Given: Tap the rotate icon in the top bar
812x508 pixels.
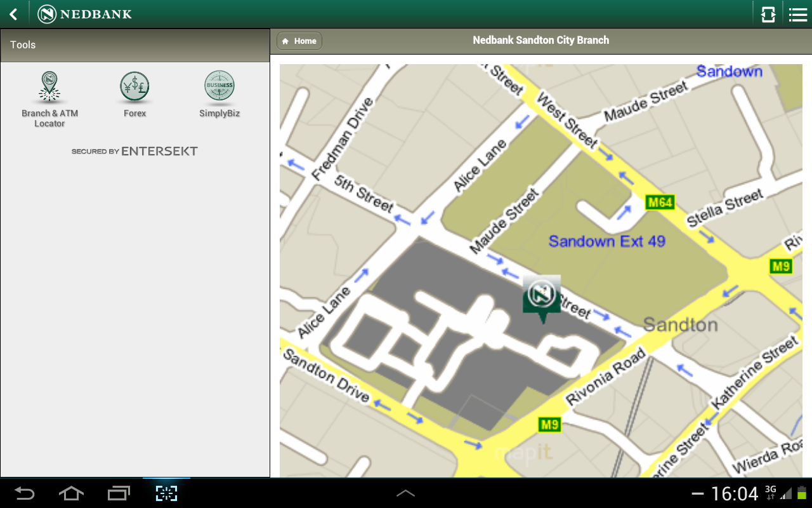Looking at the screenshot, I should pyautogui.click(x=768, y=14).
